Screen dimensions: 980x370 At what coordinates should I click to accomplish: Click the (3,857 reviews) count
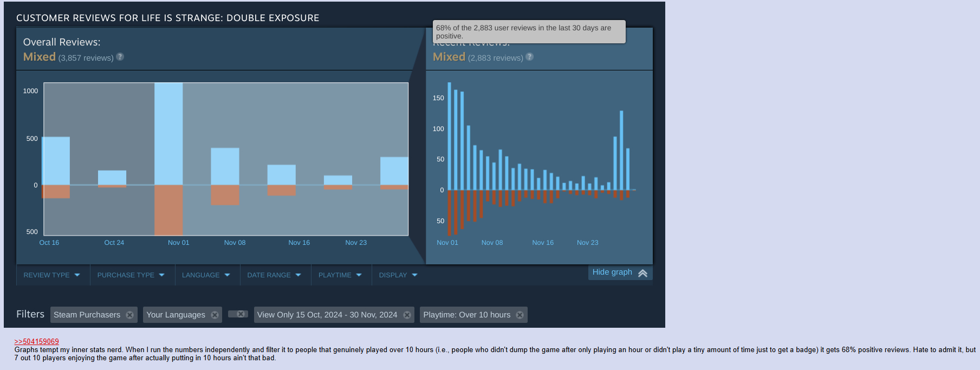click(86, 58)
